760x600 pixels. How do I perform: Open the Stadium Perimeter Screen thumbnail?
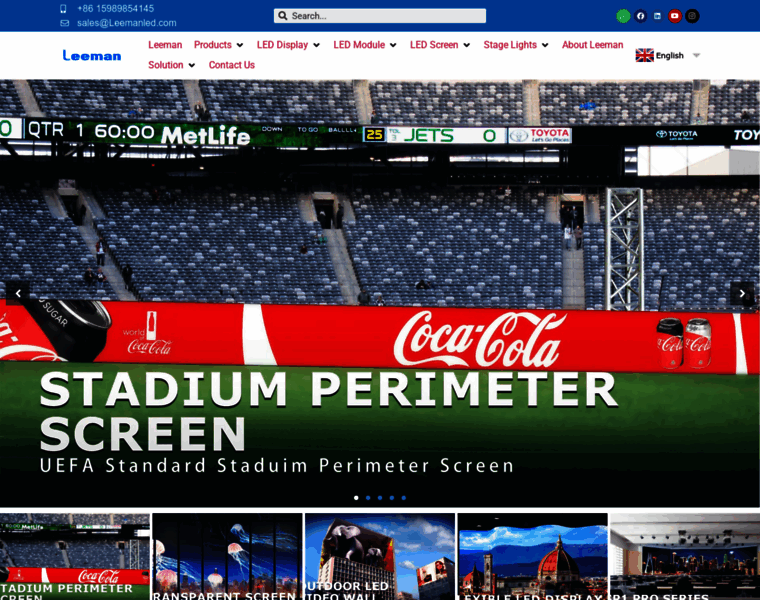tap(75, 556)
